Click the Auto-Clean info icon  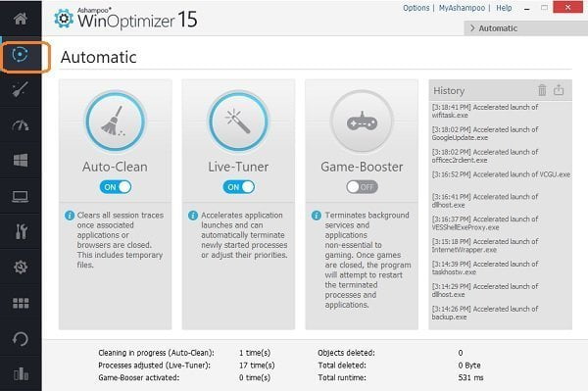pos(70,216)
